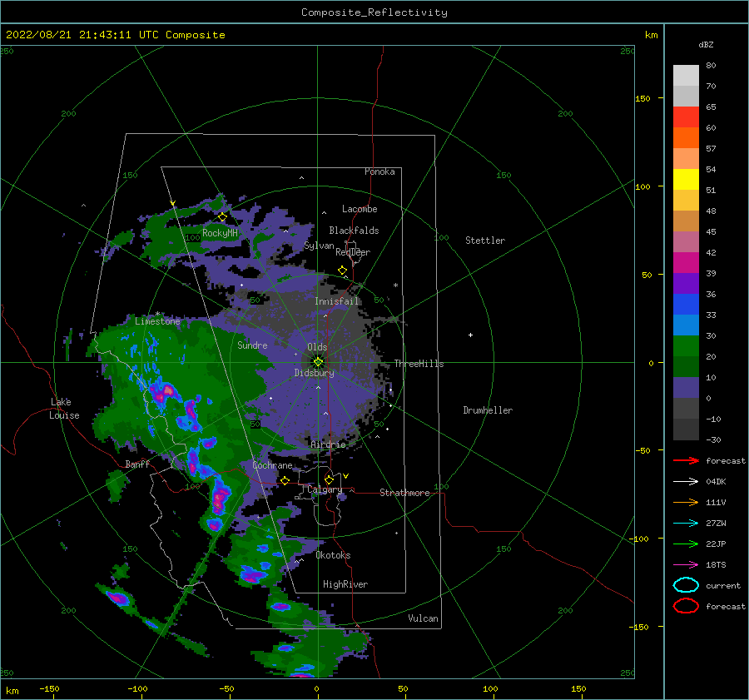Click the dBZ legend heading
The width and height of the screenshot is (749, 700).
coord(706,44)
